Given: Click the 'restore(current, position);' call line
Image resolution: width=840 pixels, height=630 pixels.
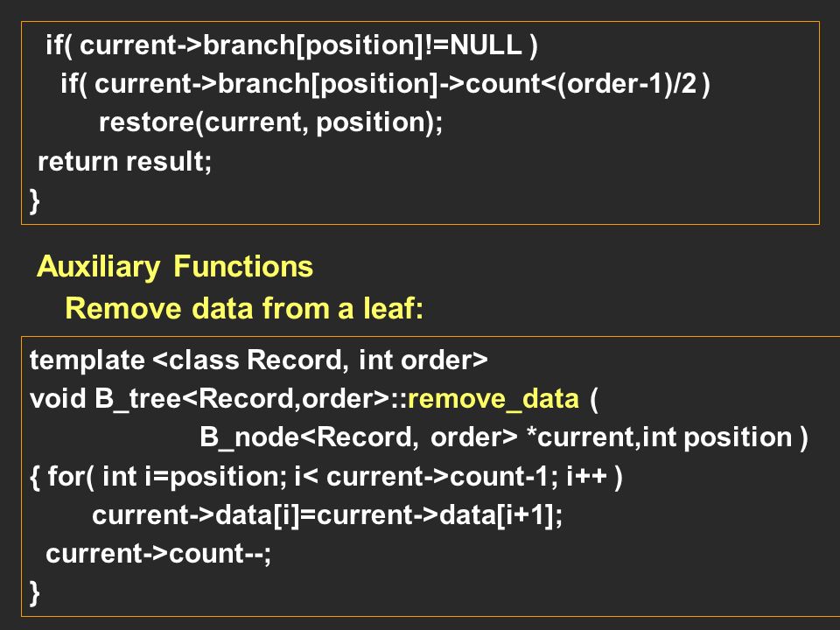Looking at the screenshot, I should (x=271, y=122).
